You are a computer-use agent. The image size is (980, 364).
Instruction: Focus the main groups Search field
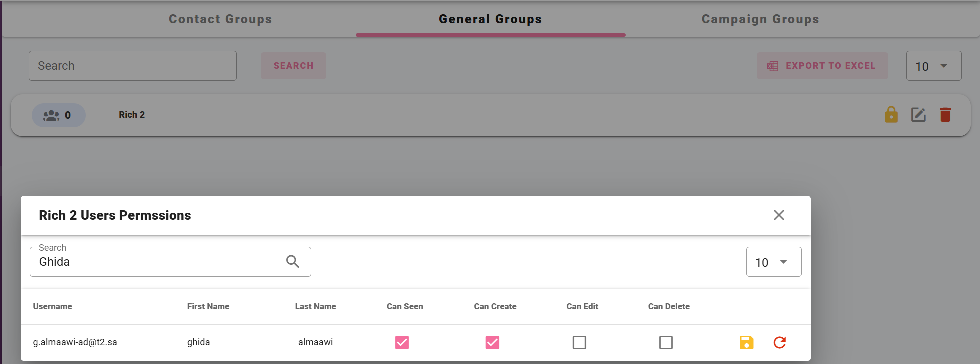[x=133, y=66]
